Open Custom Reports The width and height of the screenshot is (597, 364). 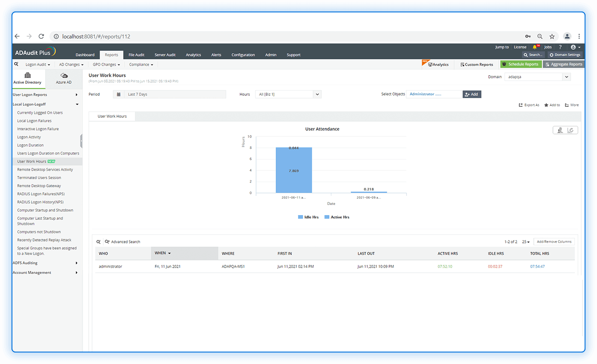click(477, 64)
